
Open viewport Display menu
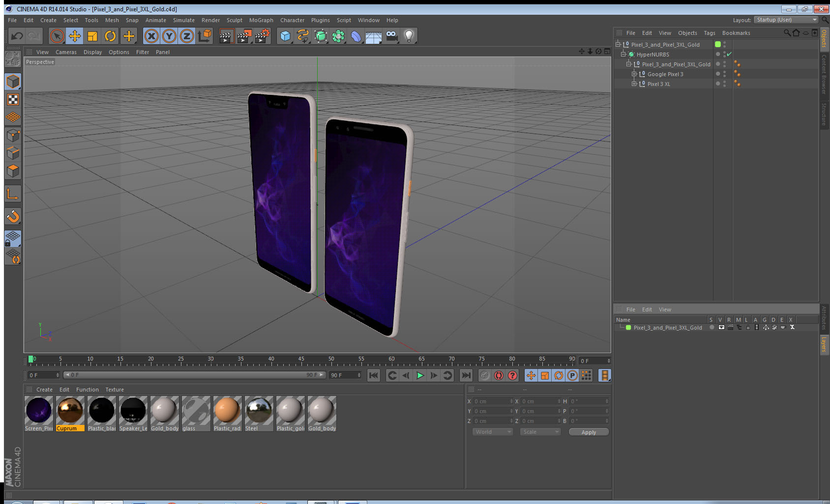tap(92, 52)
